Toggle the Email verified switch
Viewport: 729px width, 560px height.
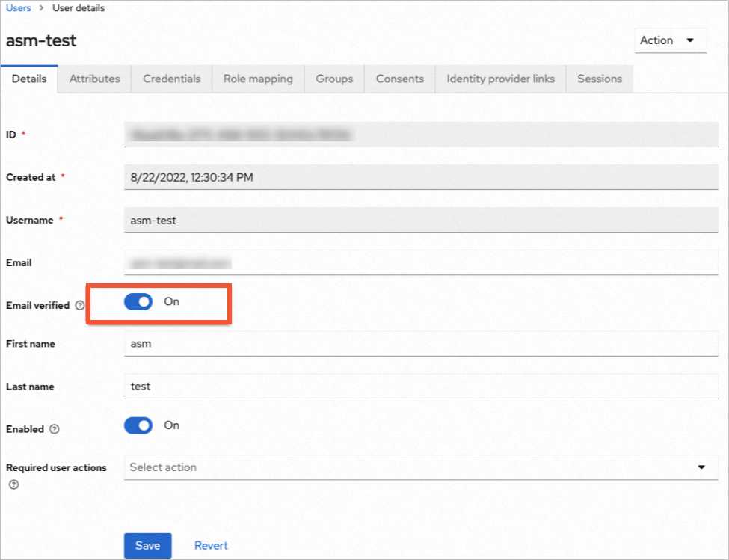[x=138, y=301]
